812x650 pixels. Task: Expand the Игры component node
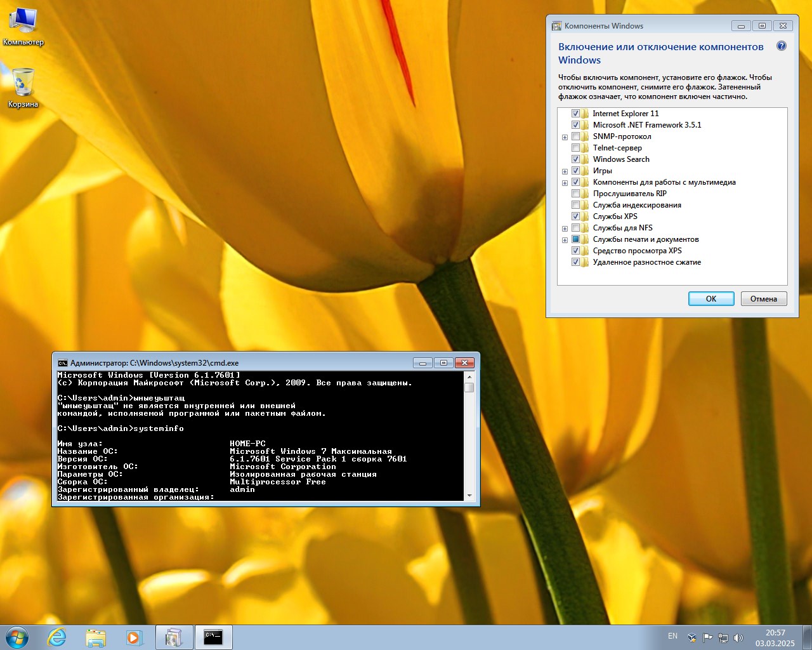pos(565,171)
